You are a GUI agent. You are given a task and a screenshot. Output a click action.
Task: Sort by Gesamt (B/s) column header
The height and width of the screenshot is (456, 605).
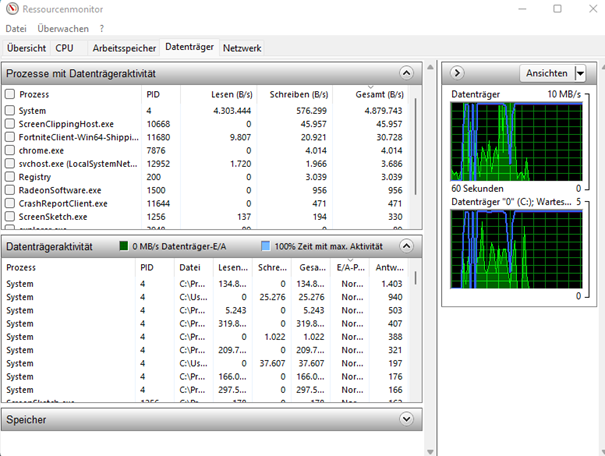tap(370, 95)
